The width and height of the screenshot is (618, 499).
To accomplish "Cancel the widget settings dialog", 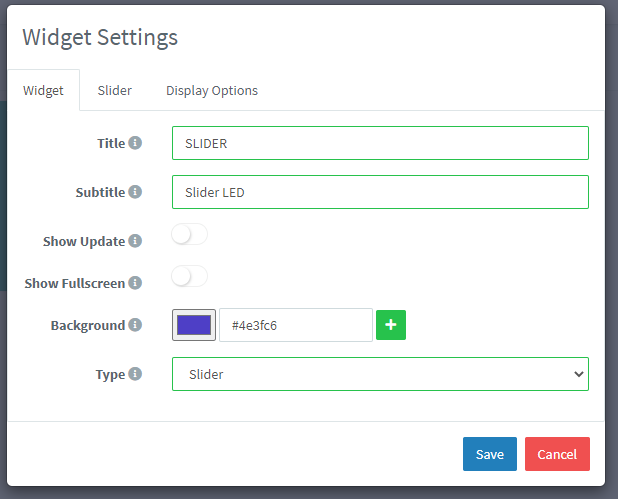I will (557, 454).
